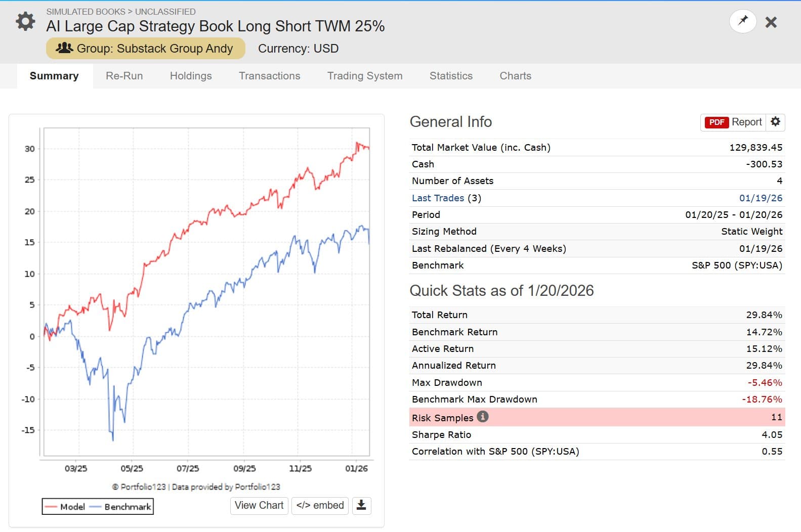Image resolution: width=801 pixels, height=532 pixels.
Task: Download the chart using the download icon
Action: [x=361, y=505]
